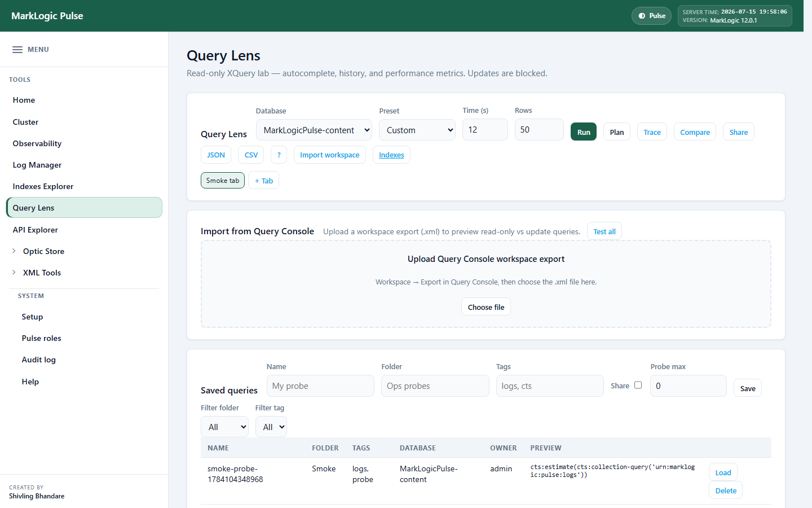Viewport: 812px width, 508px height.
Task: Click the Compare button
Action: point(695,132)
